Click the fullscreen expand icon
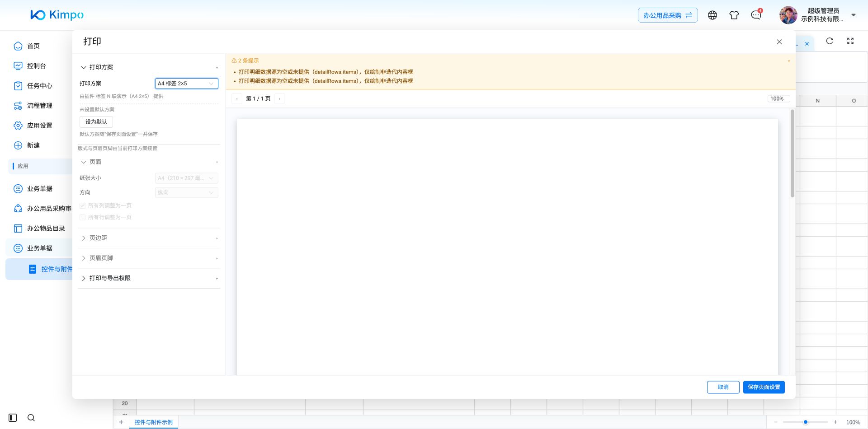 [x=850, y=41]
